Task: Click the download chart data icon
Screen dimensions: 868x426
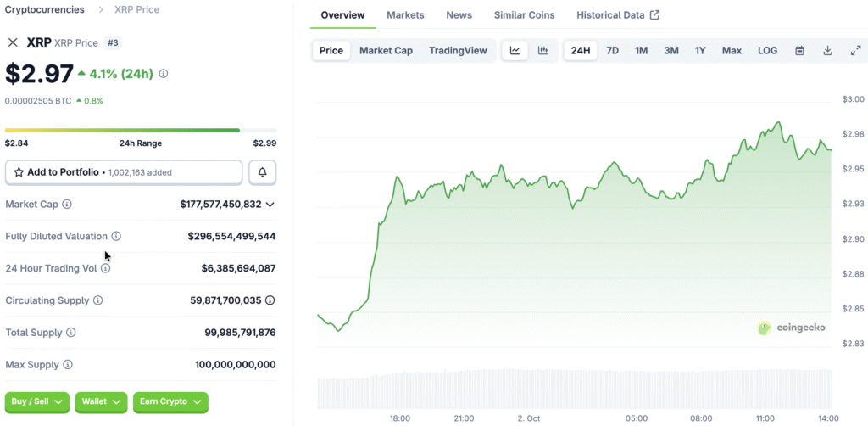Action: (827, 51)
